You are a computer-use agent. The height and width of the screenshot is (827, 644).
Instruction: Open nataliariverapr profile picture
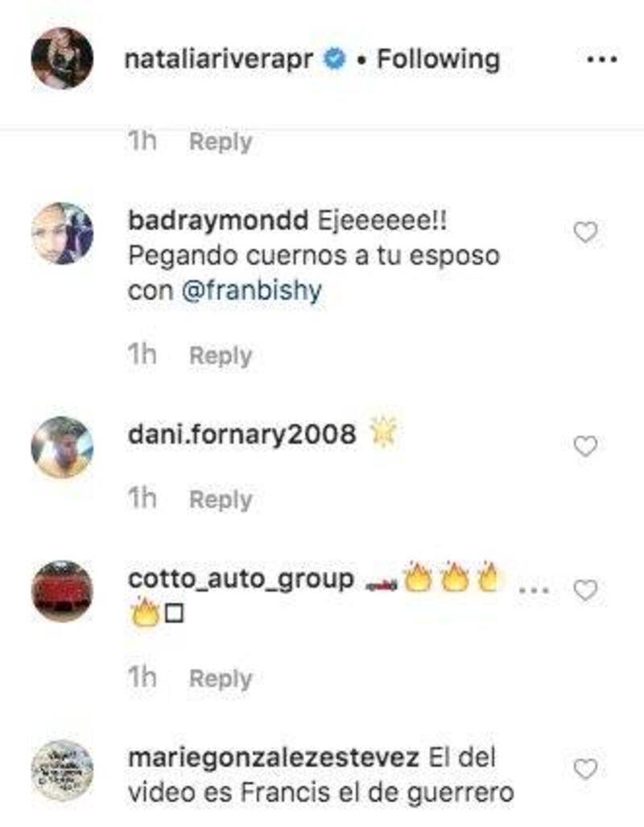click(62, 59)
